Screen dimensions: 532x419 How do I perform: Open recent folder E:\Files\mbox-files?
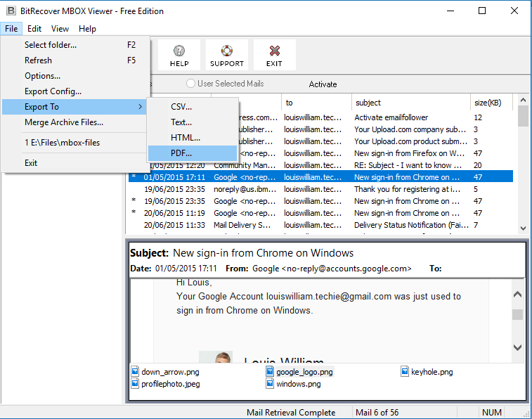click(x=75, y=143)
